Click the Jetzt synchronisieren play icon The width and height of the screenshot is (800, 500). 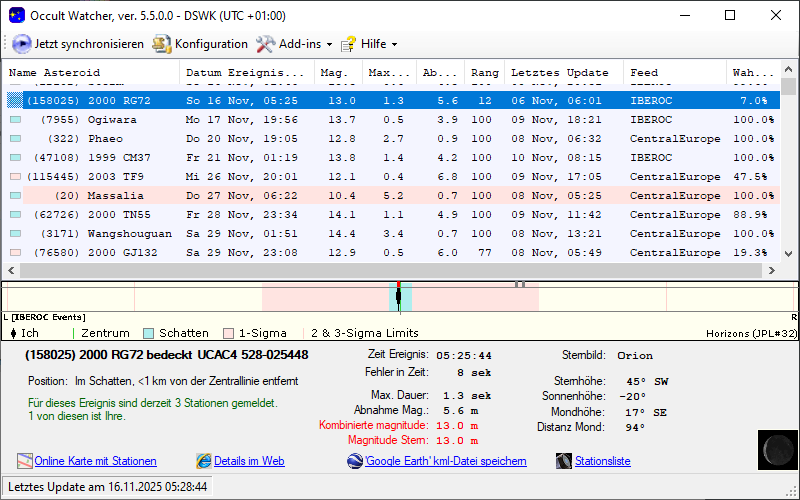[x=21, y=44]
